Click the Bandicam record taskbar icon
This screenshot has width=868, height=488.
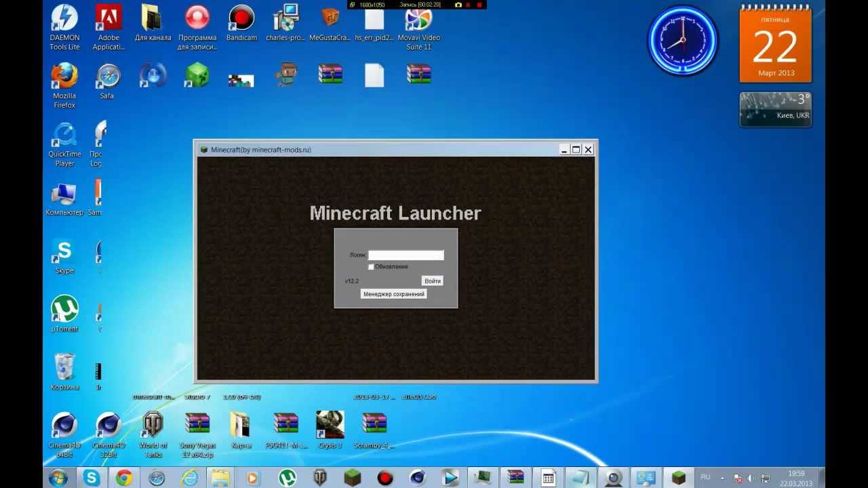[x=385, y=478]
